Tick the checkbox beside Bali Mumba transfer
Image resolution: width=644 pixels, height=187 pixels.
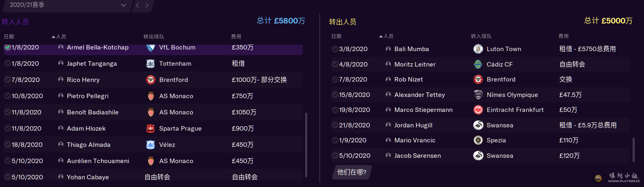335,49
